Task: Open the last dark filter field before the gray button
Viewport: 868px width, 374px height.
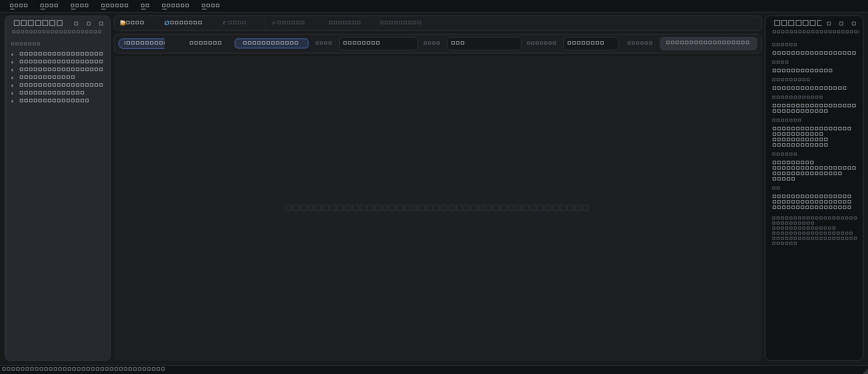Action: tap(591, 44)
